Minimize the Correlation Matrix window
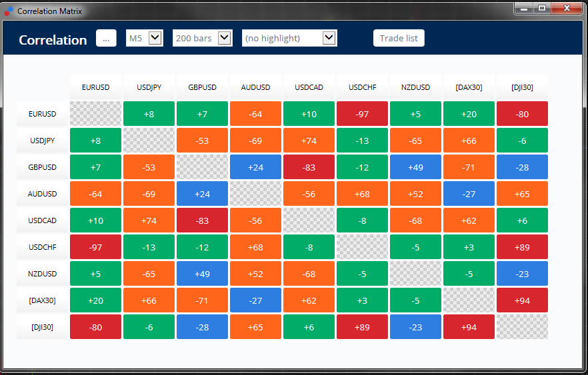The width and height of the screenshot is (588, 375). (x=524, y=8)
